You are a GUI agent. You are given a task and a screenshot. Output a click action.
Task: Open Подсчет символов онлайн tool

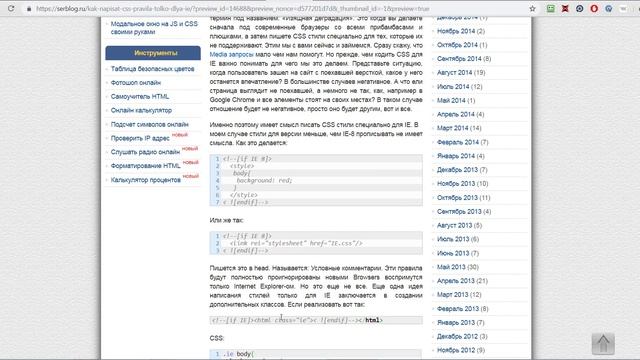[149, 124]
